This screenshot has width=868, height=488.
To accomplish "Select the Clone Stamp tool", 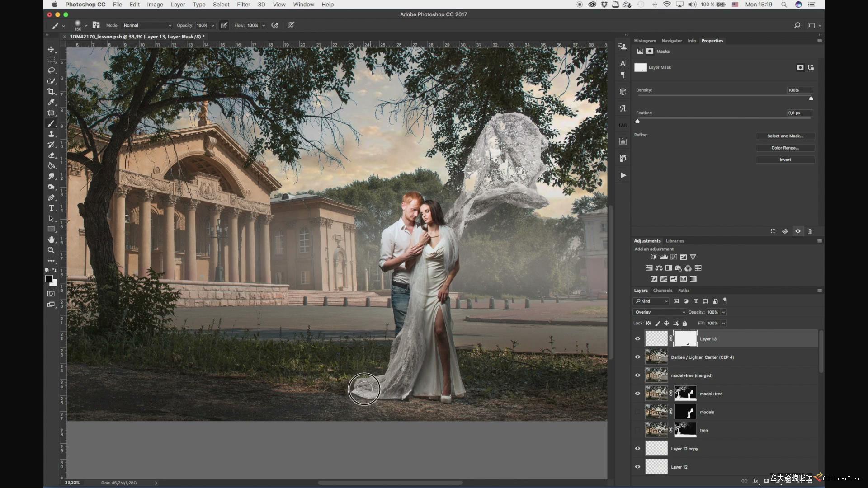I will (x=51, y=134).
